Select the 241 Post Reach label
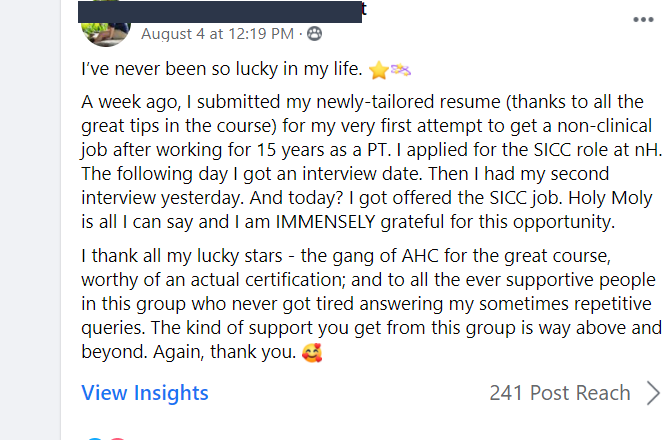 (x=560, y=393)
